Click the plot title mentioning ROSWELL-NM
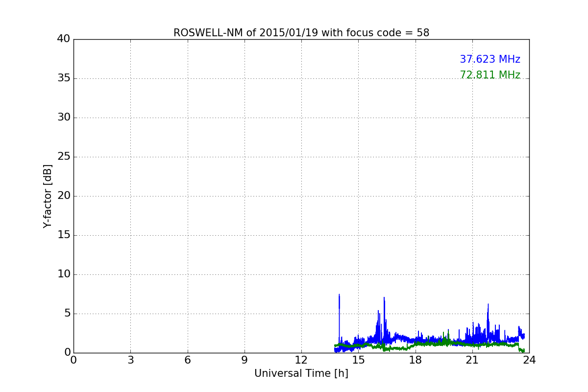 click(x=301, y=33)
